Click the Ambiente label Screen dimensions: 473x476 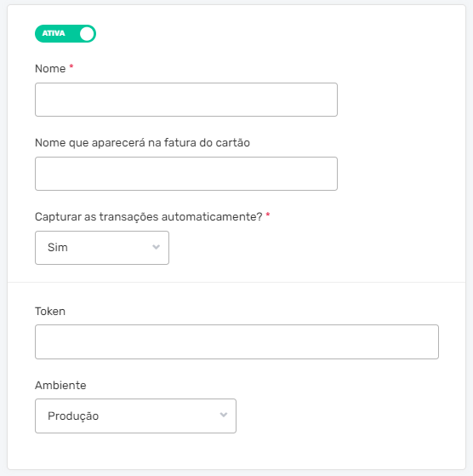pyautogui.click(x=60, y=385)
